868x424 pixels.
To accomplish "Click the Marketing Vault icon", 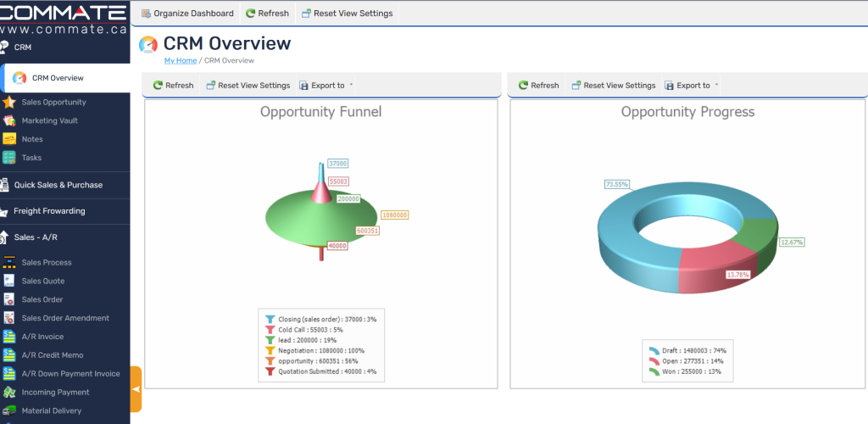I will coord(8,120).
